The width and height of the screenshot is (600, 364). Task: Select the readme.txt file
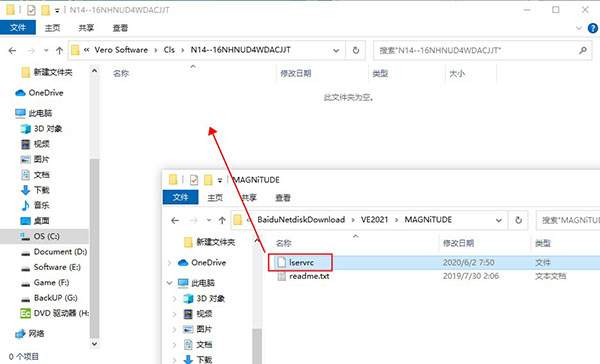pos(309,276)
